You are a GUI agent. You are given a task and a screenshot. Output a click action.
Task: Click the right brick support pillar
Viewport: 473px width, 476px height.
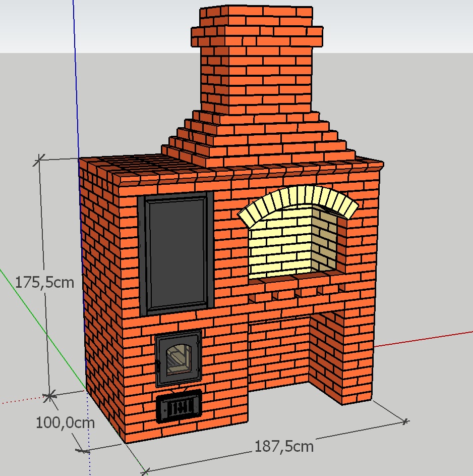tap(343, 358)
